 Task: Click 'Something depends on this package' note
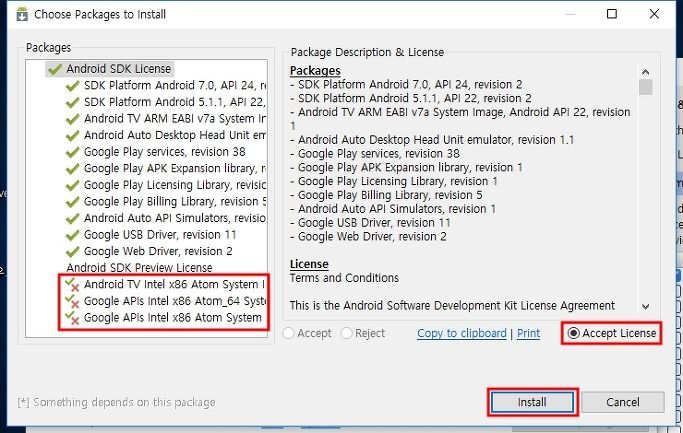coord(116,402)
